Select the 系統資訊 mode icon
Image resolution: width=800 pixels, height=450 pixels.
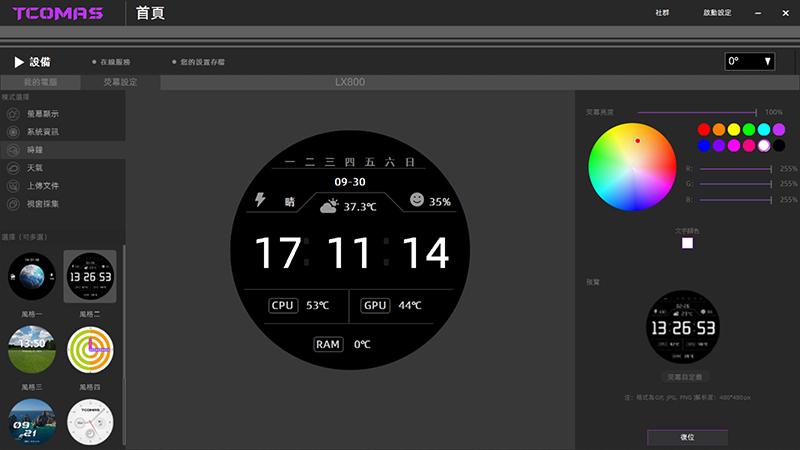point(13,132)
